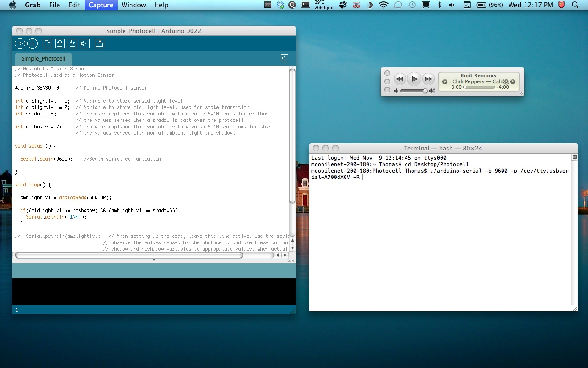Click the iChat speech bubble menu icon
This screenshot has height=368, width=588.
(398, 5)
